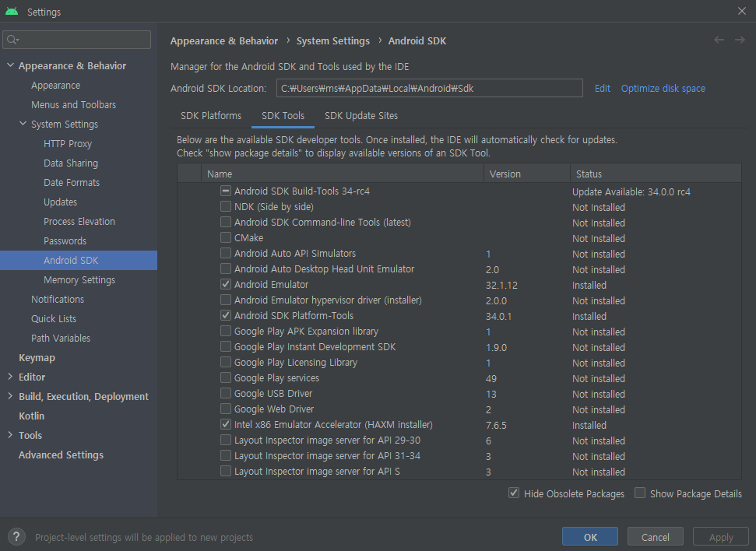Image resolution: width=756 pixels, height=551 pixels.
Task: Click the Cancel button
Action: click(x=656, y=537)
